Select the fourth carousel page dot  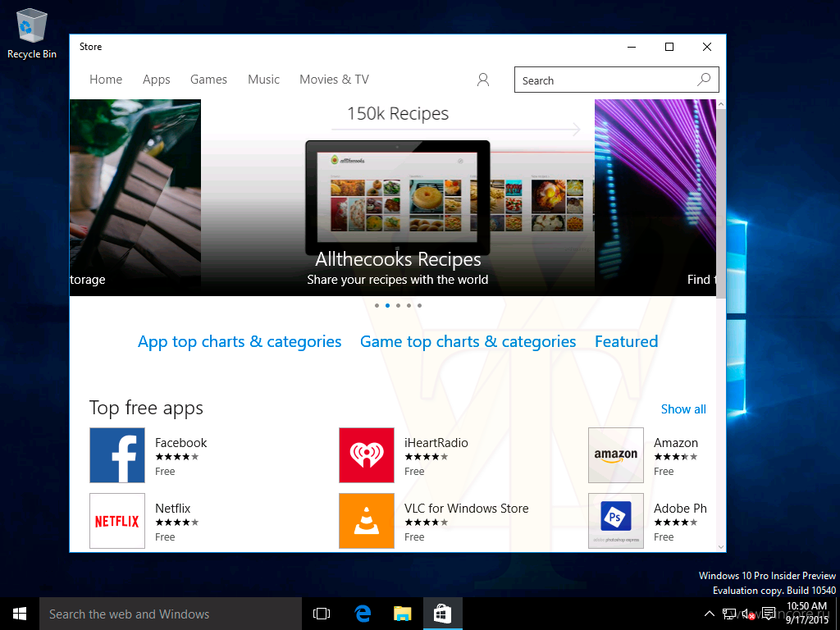coord(409,305)
